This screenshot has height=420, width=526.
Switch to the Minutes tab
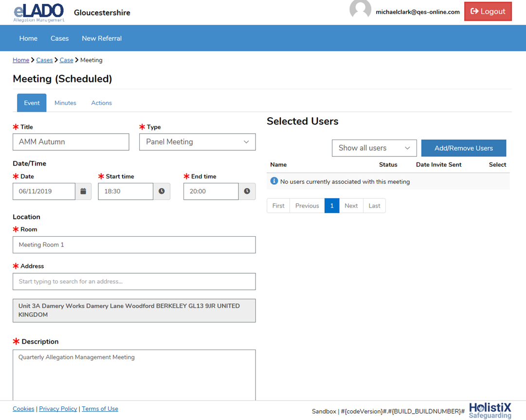click(65, 103)
